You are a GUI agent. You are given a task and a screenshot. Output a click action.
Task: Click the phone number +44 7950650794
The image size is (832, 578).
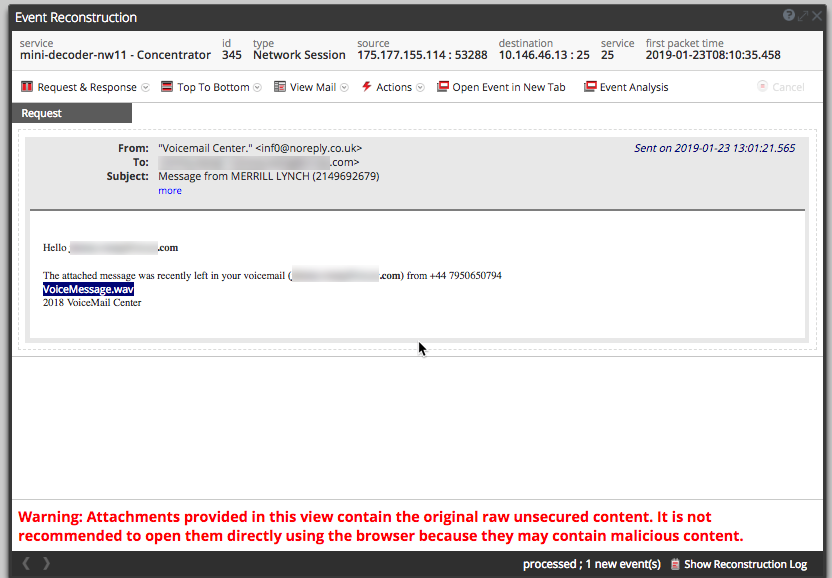click(465, 275)
